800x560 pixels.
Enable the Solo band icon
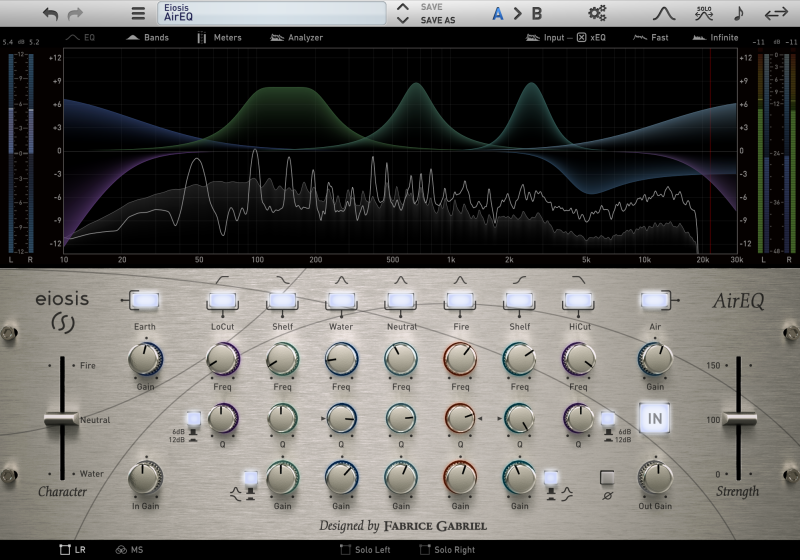[703, 13]
